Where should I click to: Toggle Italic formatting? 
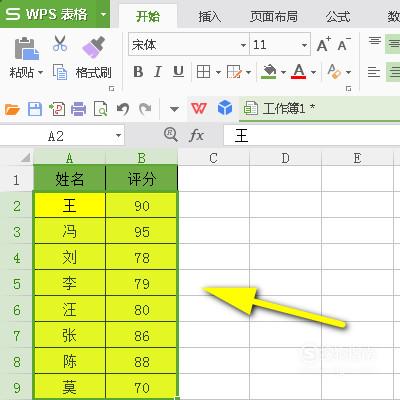point(158,72)
